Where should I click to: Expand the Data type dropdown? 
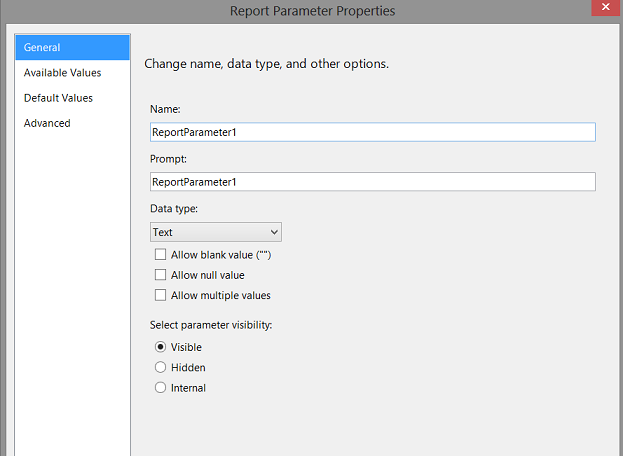[x=215, y=232]
